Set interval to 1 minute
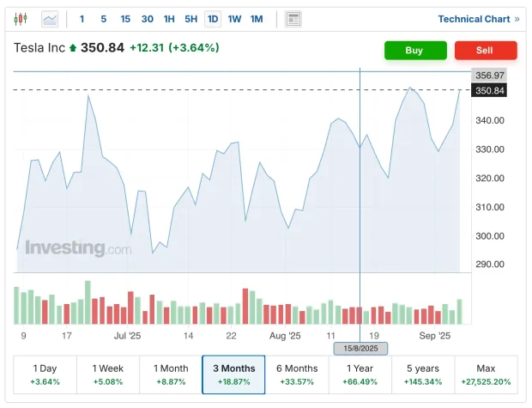The width and height of the screenshot is (532, 408). [82, 19]
